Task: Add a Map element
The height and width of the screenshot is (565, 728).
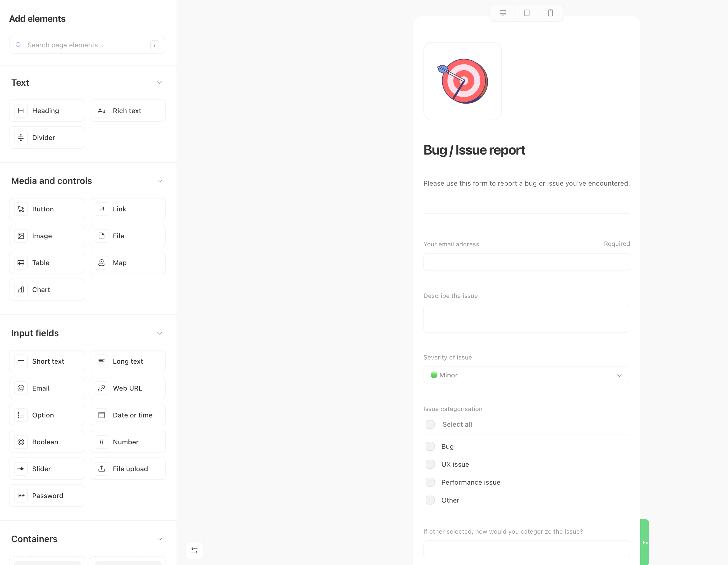Action: pos(128,263)
